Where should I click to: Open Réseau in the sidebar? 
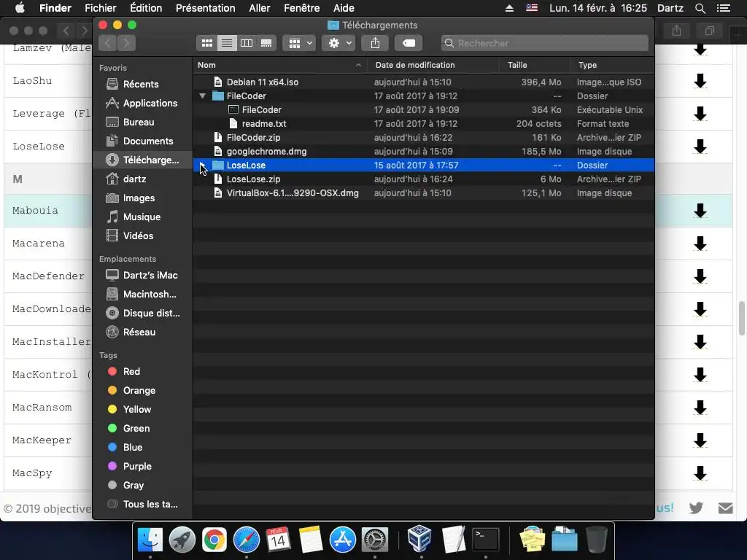click(143, 332)
